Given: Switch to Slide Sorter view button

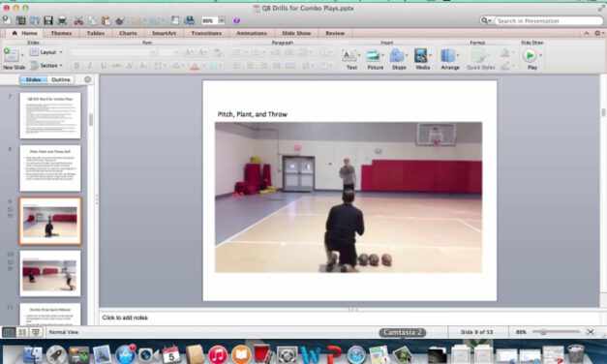Looking at the screenshot, I should pos(22,332).
